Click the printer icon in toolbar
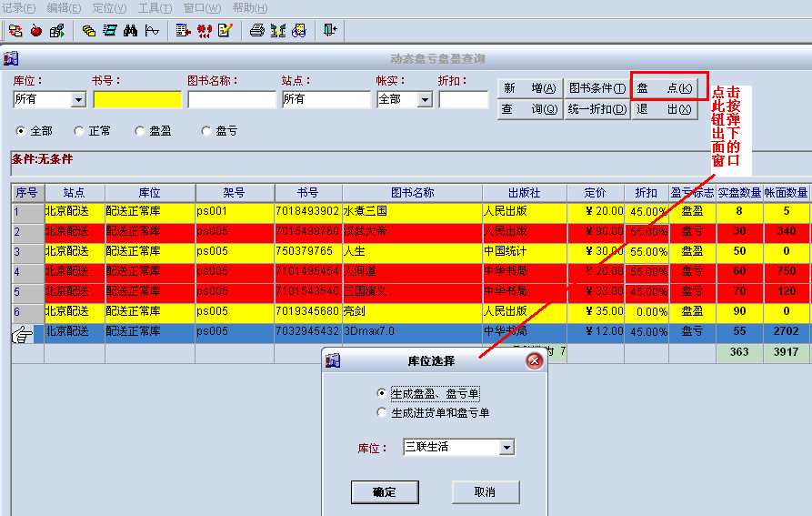Image resolution: width=812 pixels, height=516 pixels. pyautogui.click(x=256, y=31)
